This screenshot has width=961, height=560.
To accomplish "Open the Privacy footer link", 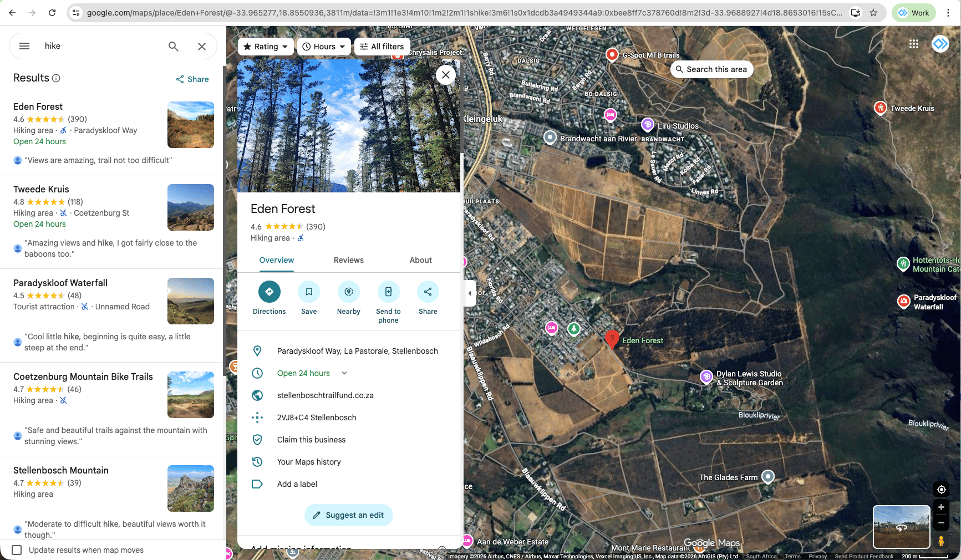I will coord(818,557).
